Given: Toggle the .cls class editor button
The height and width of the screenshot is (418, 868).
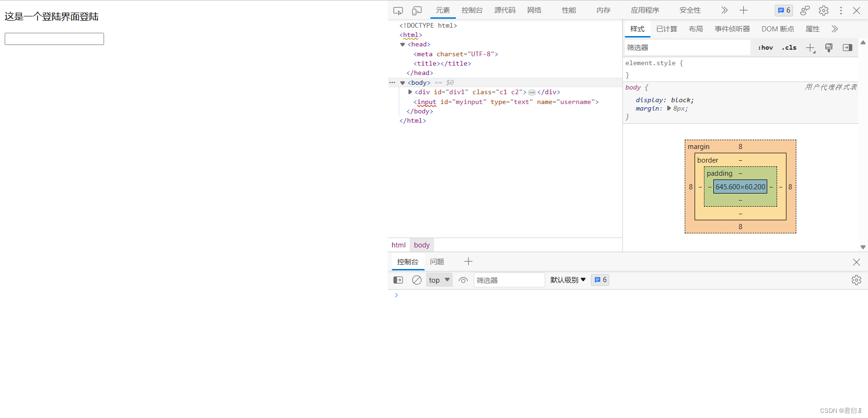Looking at the screenshot, I should [x=789, y=48].
